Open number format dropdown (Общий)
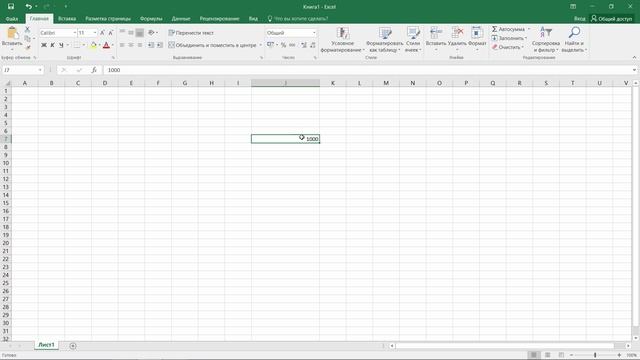The width and height of the screenshot is (640, 360). (314, 33)
